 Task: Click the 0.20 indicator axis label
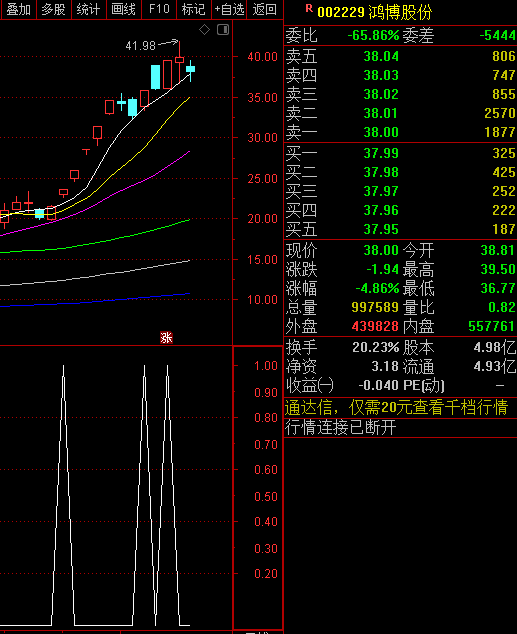click(266, 574)
